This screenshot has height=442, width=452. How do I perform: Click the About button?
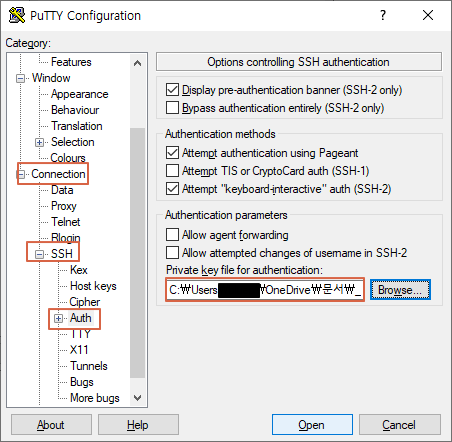(51, 425)
